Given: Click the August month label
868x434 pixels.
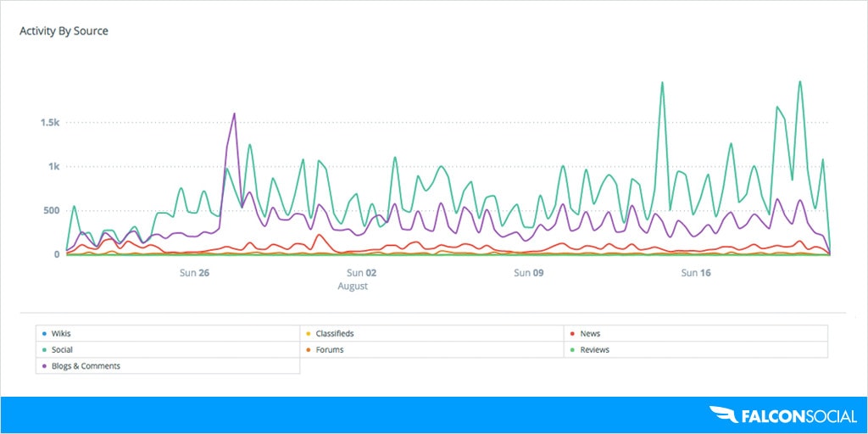Looking at the screenshot, I should pyautogui.click(x=353, y=287).
